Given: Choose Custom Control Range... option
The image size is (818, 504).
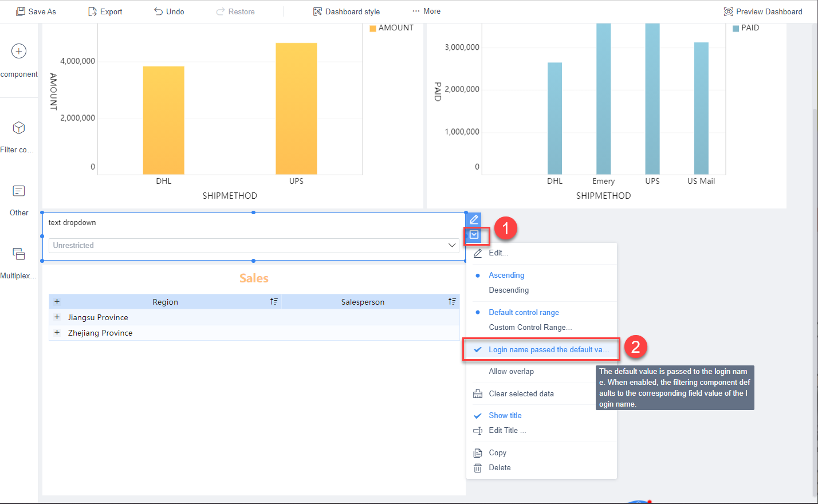Looking at the screenshot, I should (530, 327).
